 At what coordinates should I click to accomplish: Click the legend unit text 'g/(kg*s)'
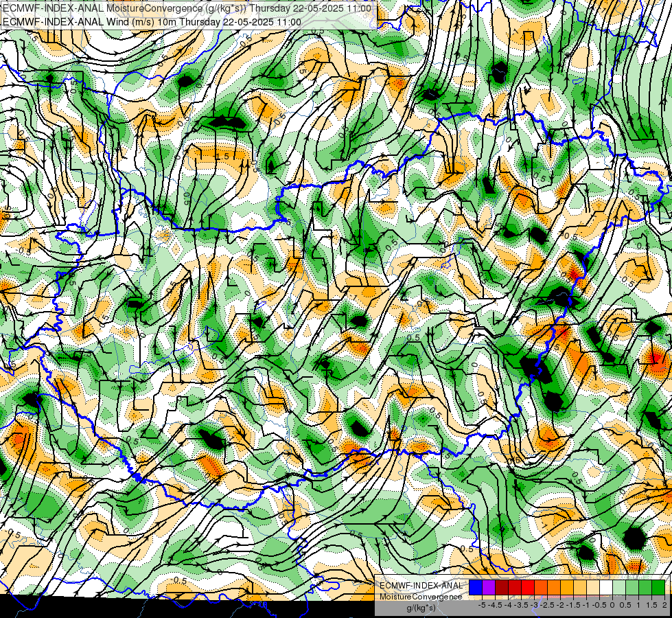tap(421, 608)
